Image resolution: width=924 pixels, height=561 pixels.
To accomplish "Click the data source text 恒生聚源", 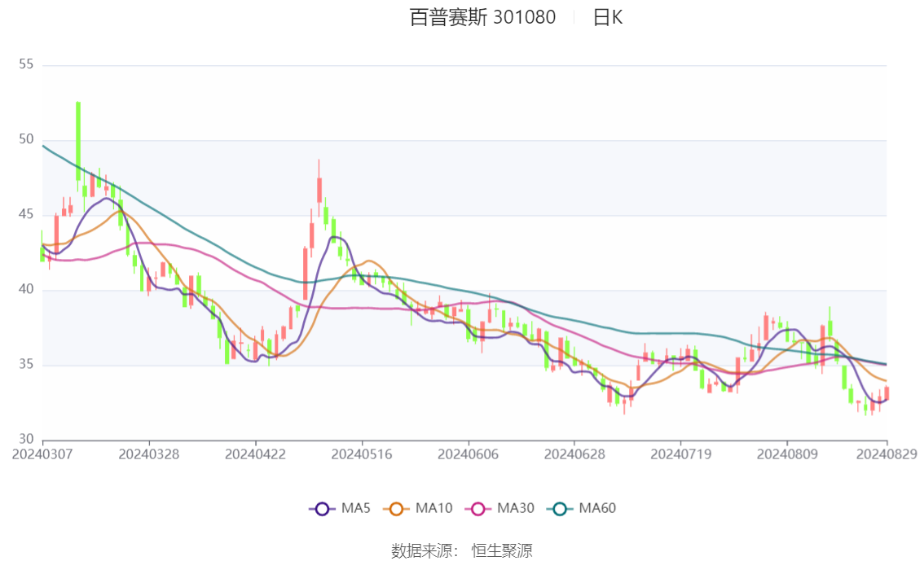I will (x=501, y=551).
